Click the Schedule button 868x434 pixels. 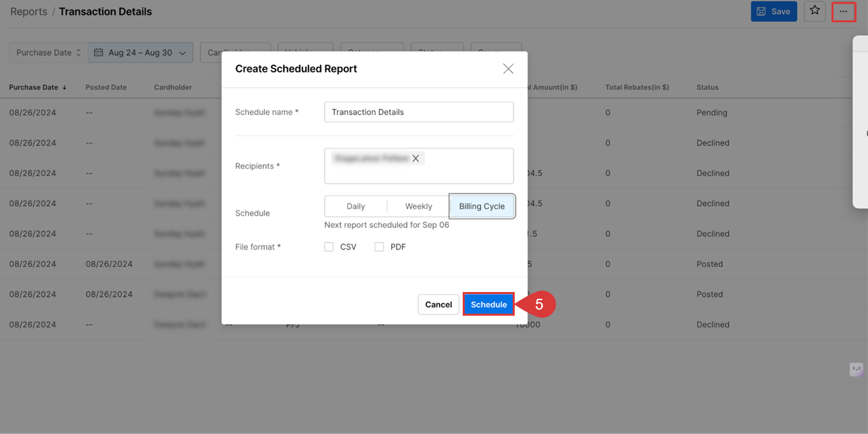click(488, 304)
